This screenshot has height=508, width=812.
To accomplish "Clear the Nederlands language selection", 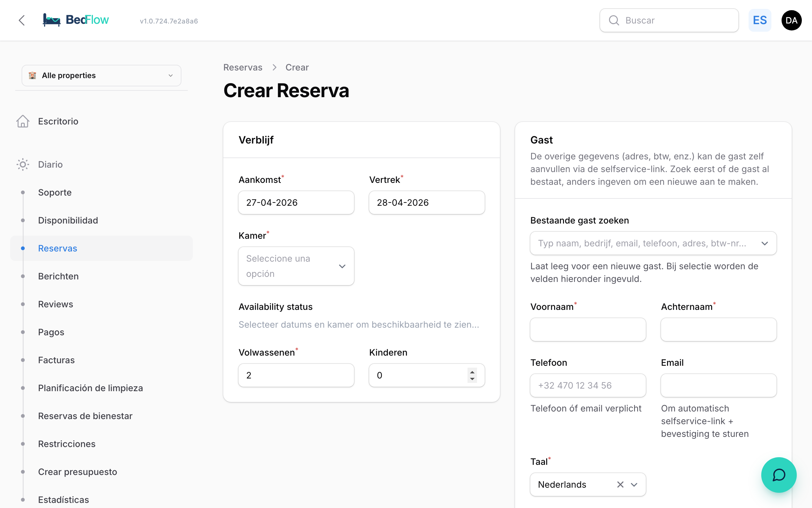I will point(620,485).
